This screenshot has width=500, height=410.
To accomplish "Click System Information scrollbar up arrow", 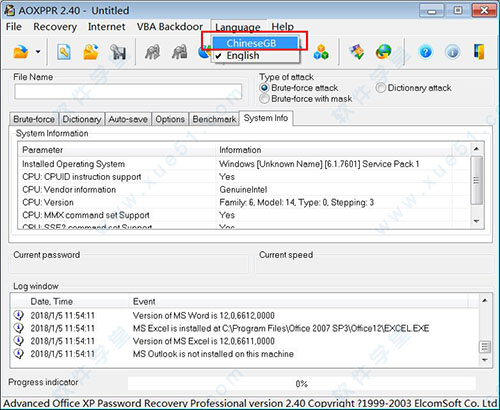I will (476, 149).
